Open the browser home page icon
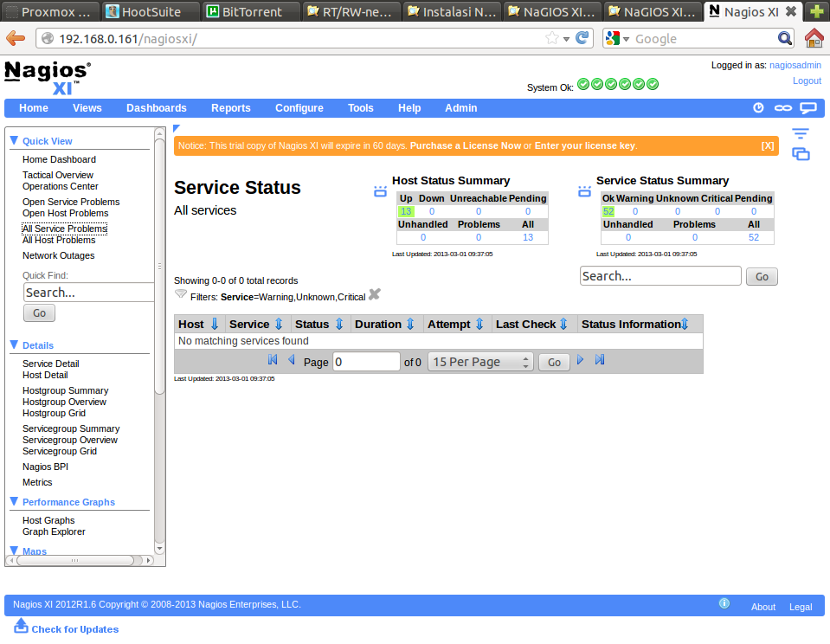This screenshot has height=644, width=830. (814, 38)
